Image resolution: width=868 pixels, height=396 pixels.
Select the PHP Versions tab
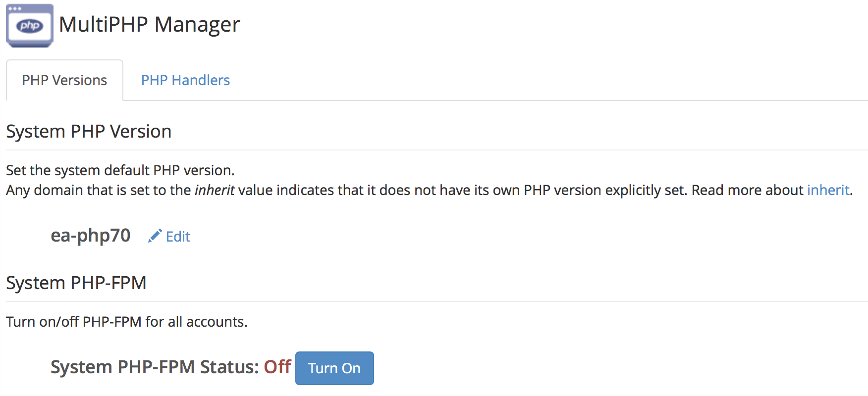pyautogui.click(x=64, y=80)
